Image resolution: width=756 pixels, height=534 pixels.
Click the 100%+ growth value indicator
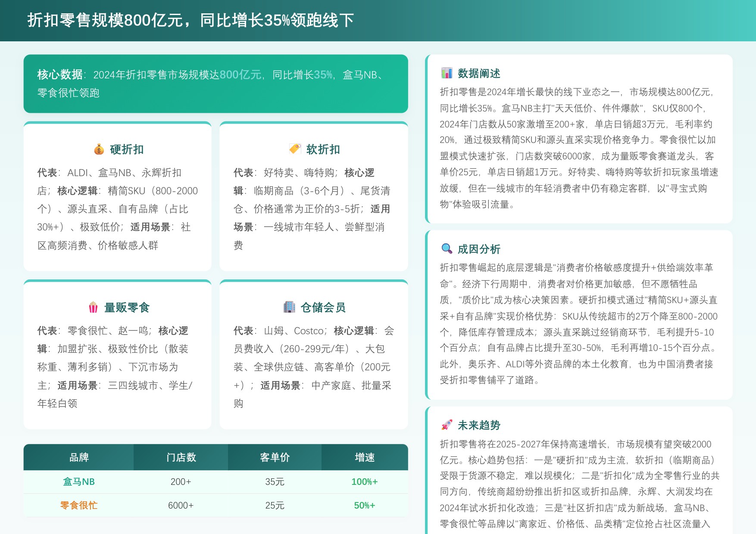(364, 481)
